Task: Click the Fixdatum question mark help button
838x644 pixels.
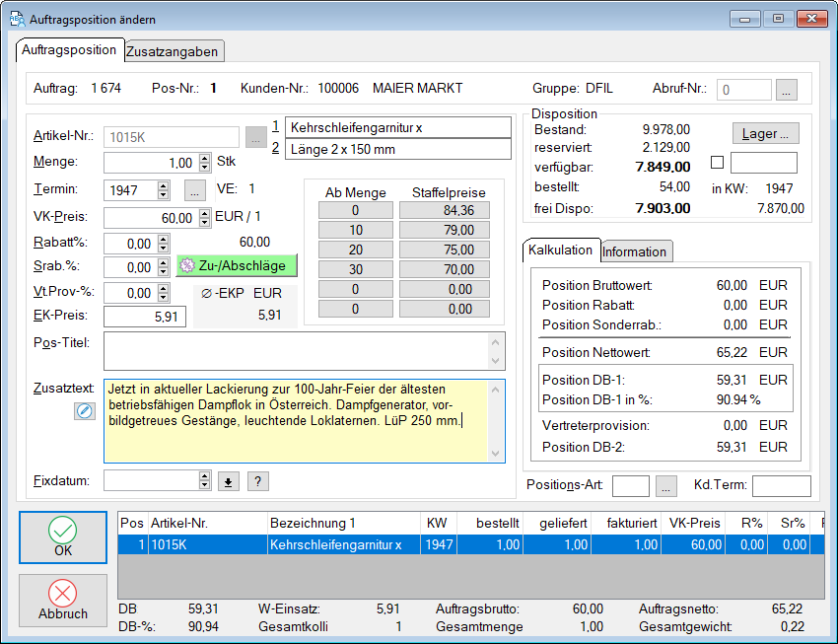Action: (x=257, y=481)
